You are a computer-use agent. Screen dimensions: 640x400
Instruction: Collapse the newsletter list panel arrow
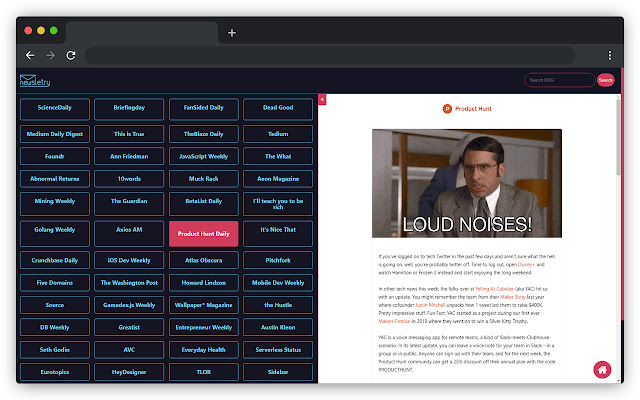point(322,99)
